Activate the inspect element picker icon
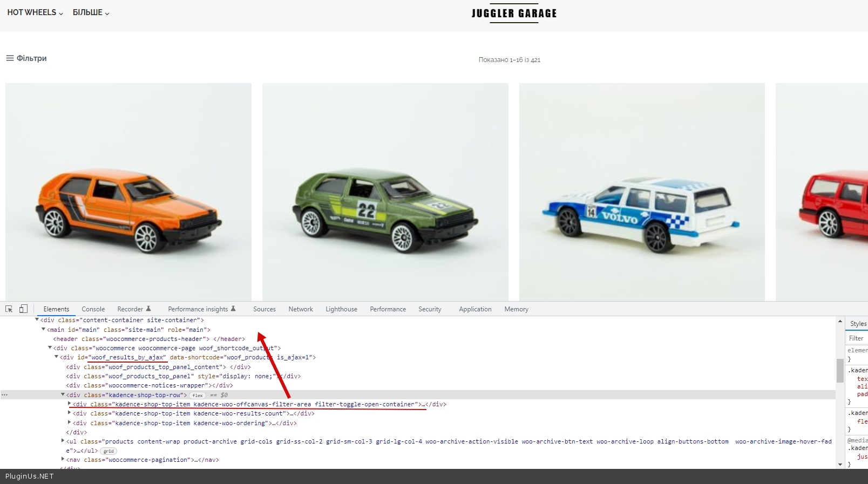 point(9,309)
